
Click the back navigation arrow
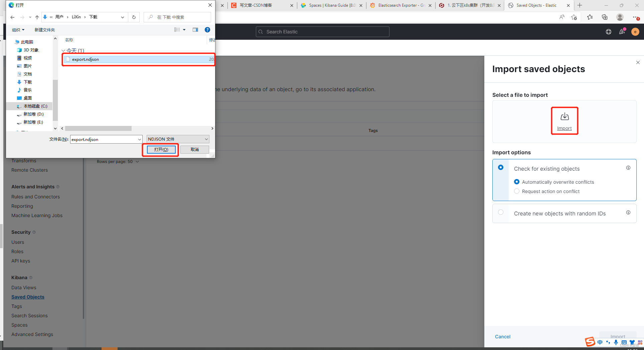click(12, 17)
